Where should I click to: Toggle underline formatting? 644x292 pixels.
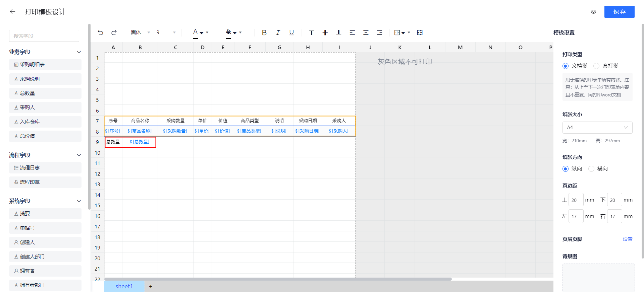point(291,32)
